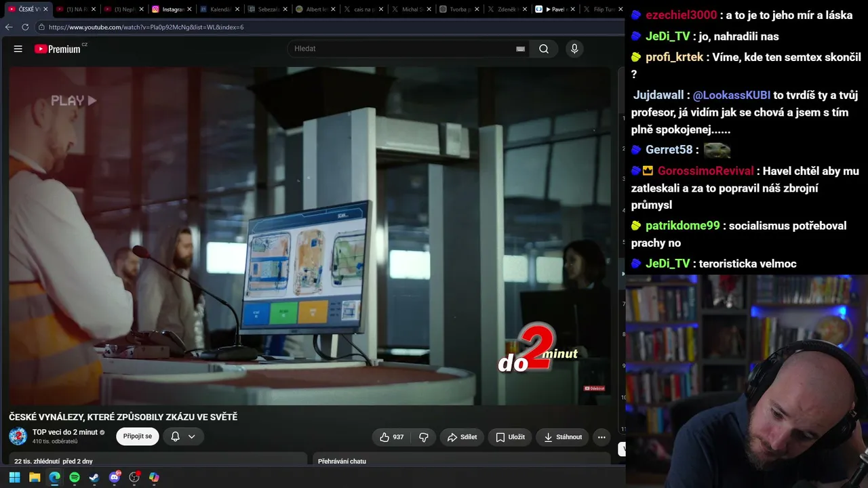
Task: Close the Instagram tab
Action: tap(189, 9)
